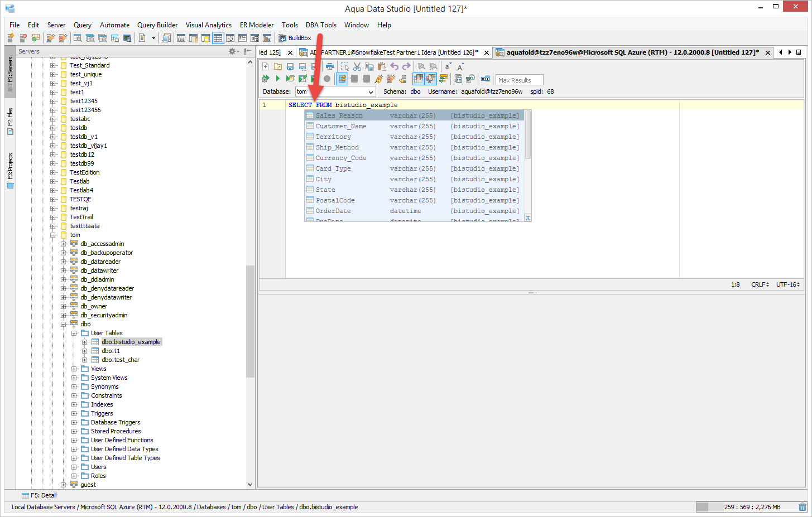This screenshot has width=812, height=517.
Task: Close the PARTNER1 Untitled 126 tab
Action: point(487,52)
